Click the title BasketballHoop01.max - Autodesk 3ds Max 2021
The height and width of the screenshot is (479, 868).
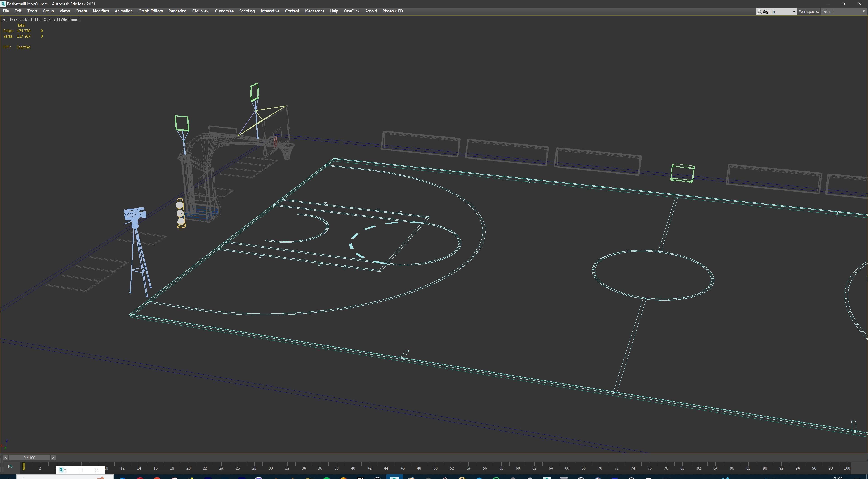click(x=51, y=4)
